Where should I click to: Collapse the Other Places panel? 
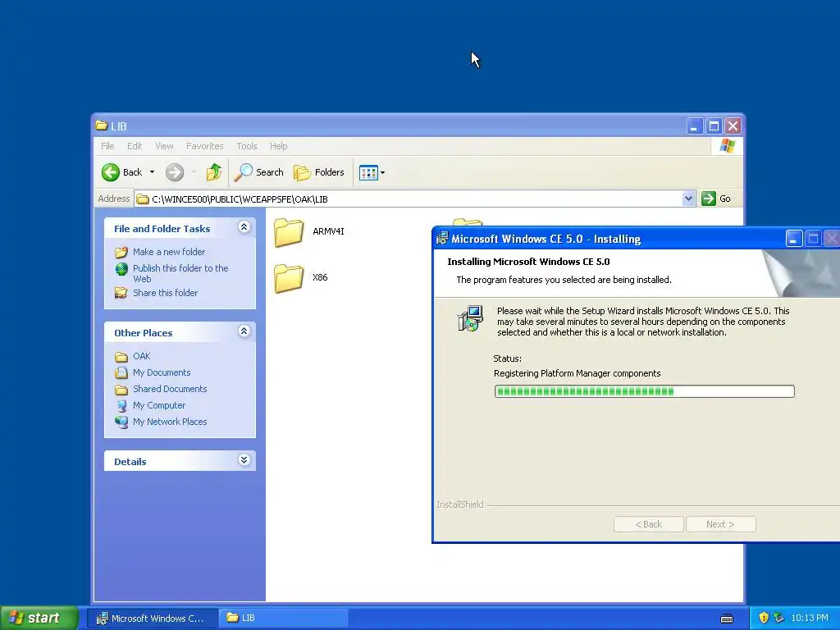(244, 331)
